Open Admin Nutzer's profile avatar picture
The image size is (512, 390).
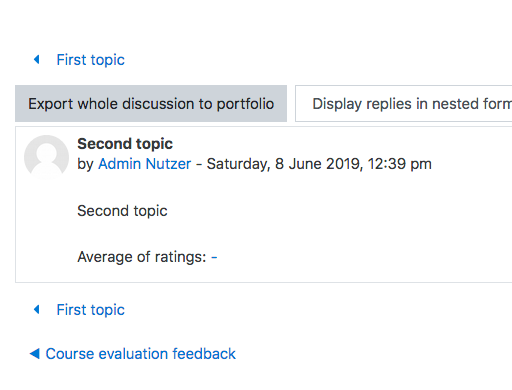pos(46,157)
